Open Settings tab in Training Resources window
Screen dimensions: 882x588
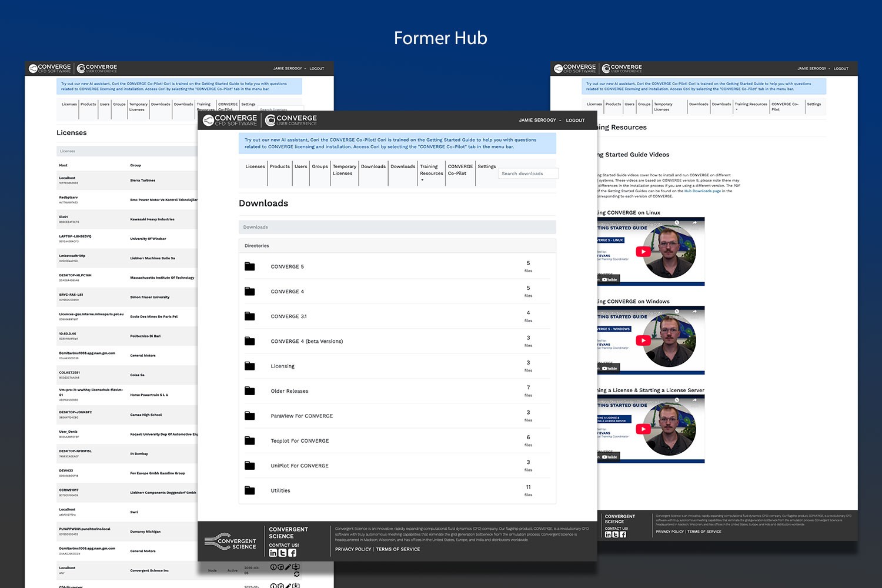coord(814,104)
